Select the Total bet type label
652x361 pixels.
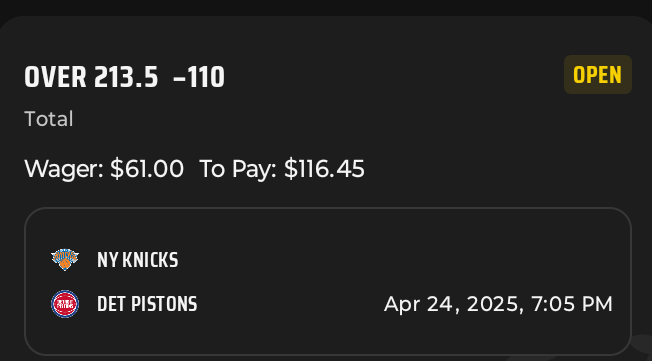tap(49, 119)
